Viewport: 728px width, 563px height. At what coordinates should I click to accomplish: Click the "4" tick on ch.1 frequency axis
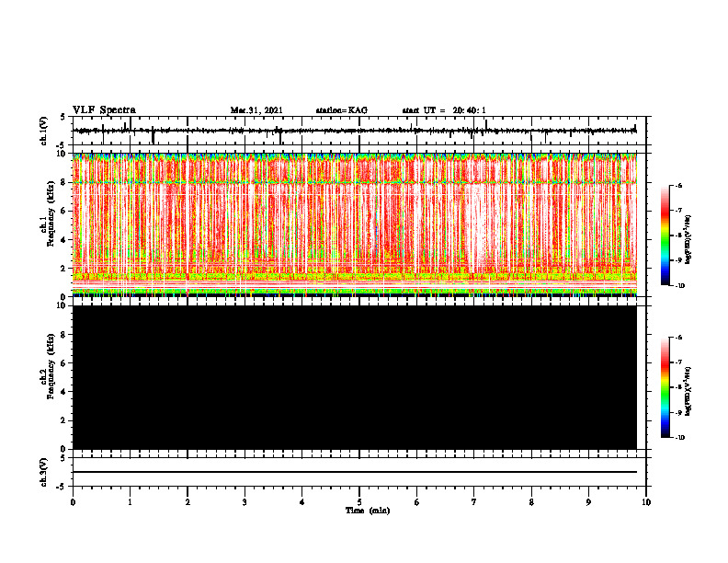click(64, 240)
